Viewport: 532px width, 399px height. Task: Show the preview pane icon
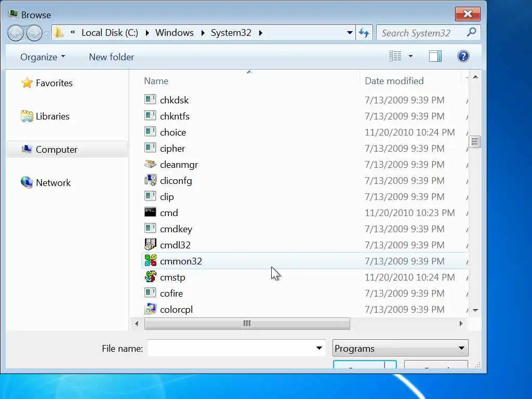(435, 56)
